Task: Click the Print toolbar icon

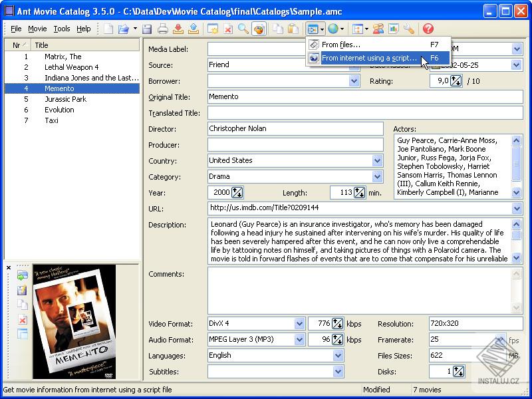Action: 163,29
